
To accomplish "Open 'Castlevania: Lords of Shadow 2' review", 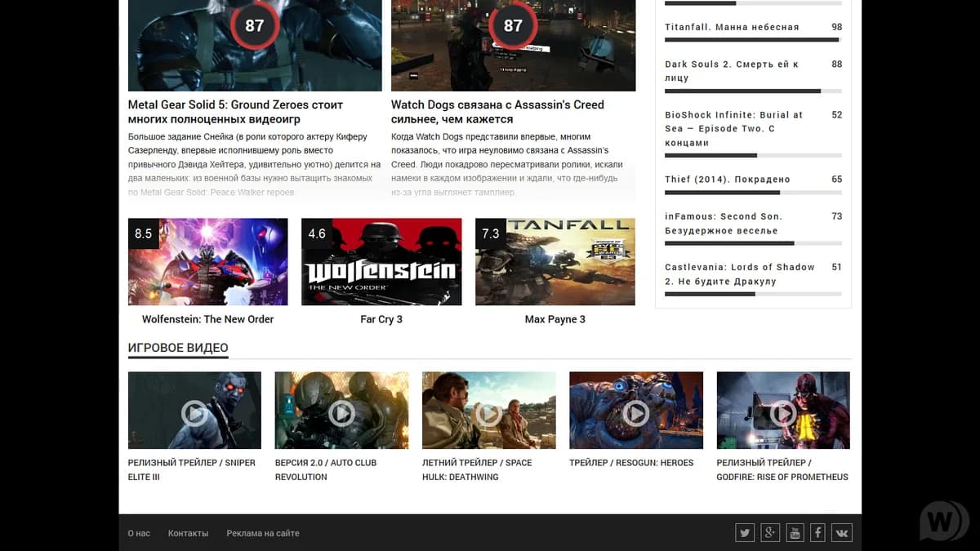I will point(740,274).
